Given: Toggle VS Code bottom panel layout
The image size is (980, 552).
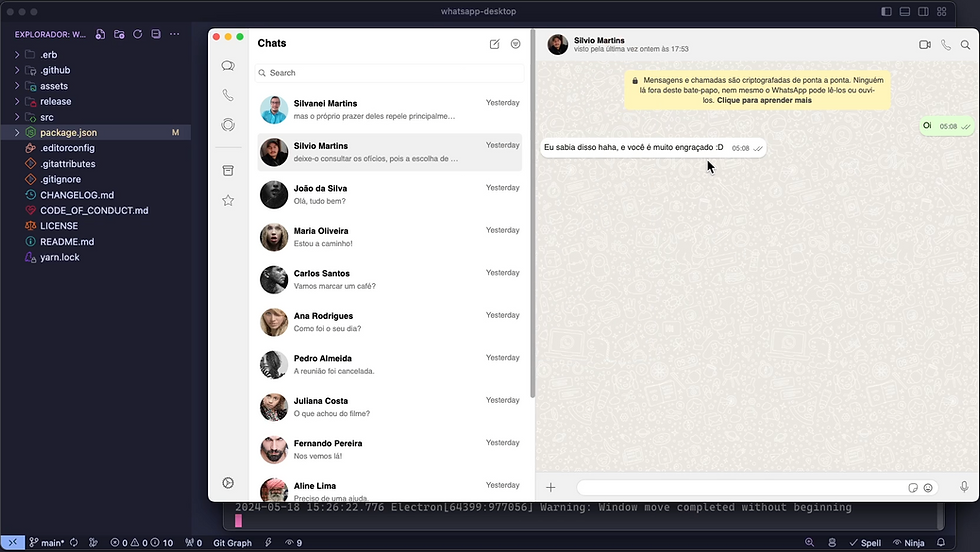Looking at the screenshot, I should 904,11.
